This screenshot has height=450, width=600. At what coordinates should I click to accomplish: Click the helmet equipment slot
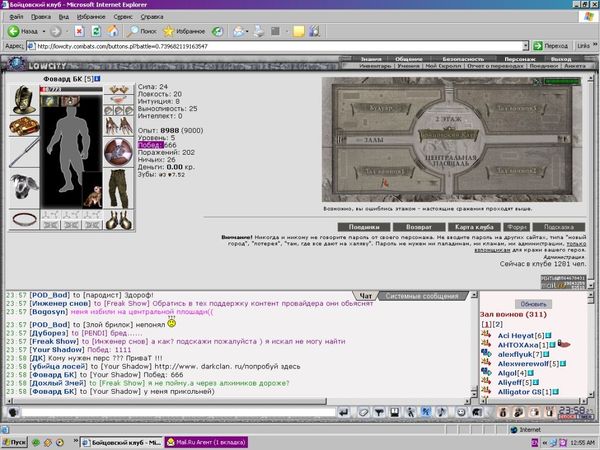click(24, 100)
